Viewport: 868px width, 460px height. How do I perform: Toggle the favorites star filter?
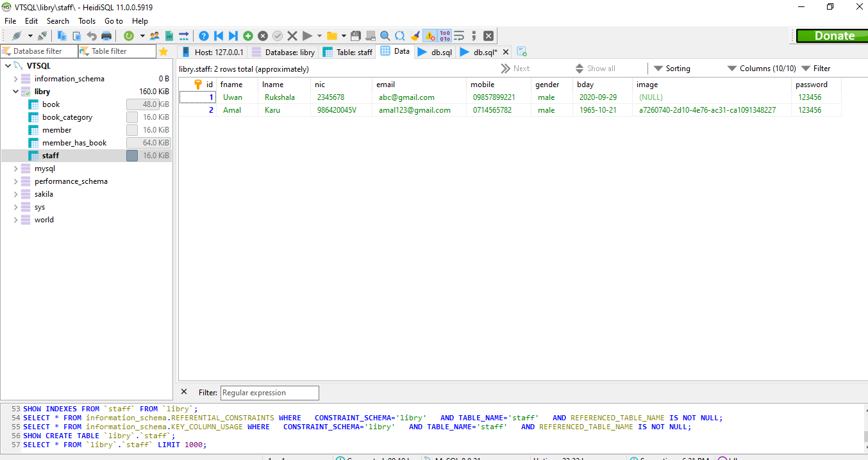163,51
